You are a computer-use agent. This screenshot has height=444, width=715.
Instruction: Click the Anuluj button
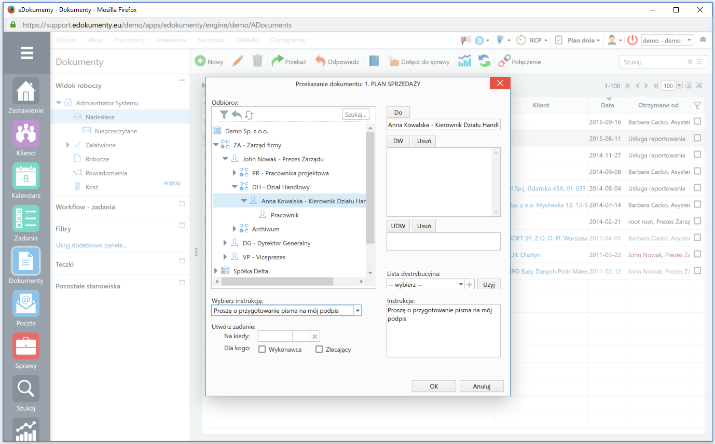point(481,384)
